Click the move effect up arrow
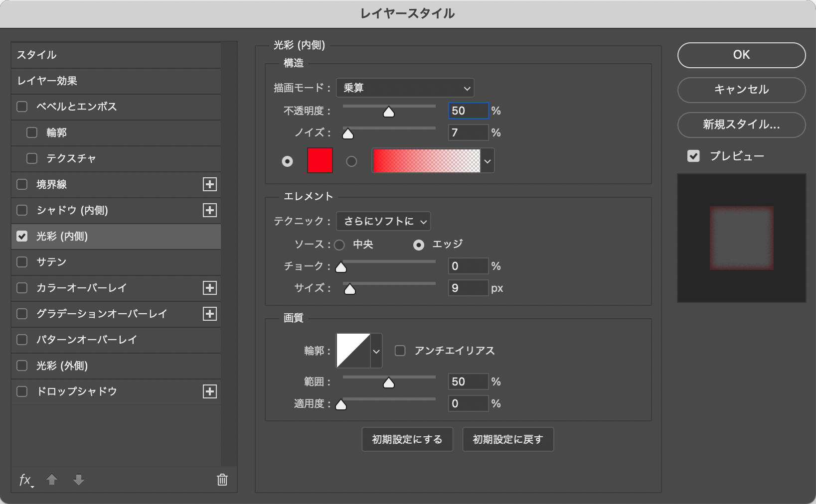The width and height of the screenshot is (816, 504). coord(52,480)
